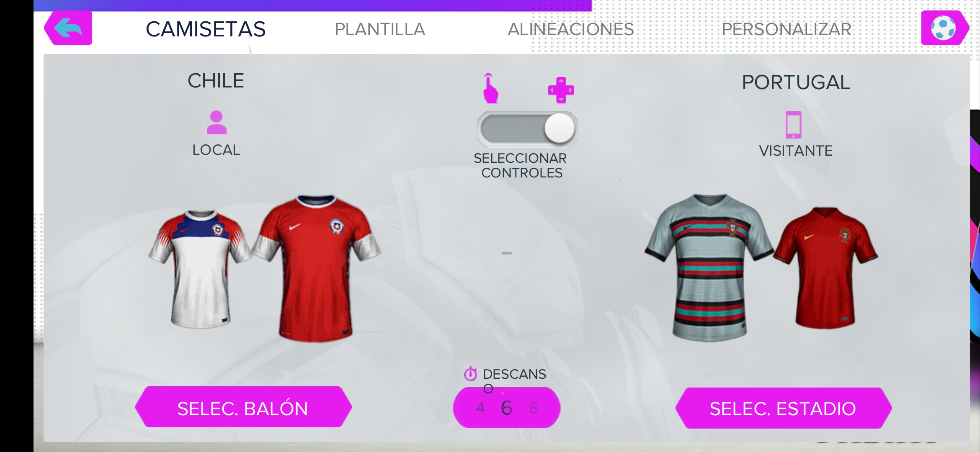Viewport: 980px width, 452px height.
Task: Click the Visitante phone device icon
Action: tap(793, 124)
